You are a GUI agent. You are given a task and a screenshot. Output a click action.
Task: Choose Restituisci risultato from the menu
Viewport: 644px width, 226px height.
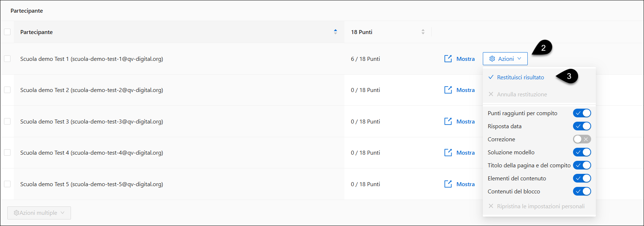coord(520,78)
